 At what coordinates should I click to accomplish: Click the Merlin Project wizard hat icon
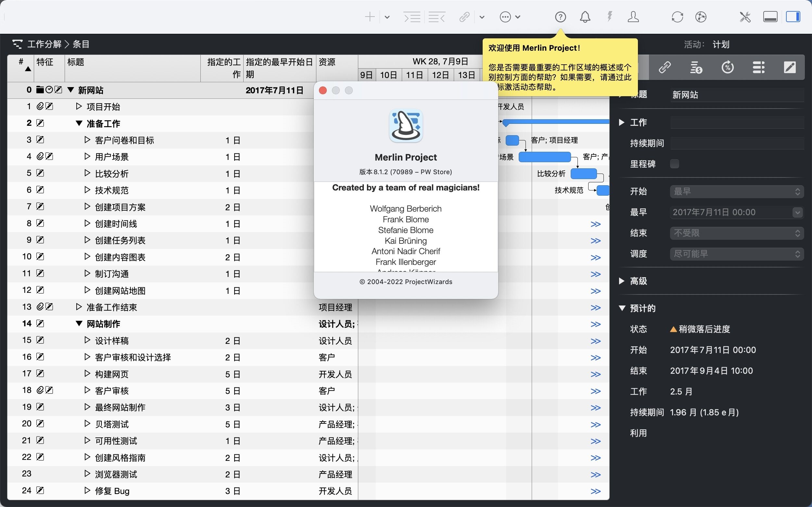coord(406,126)
